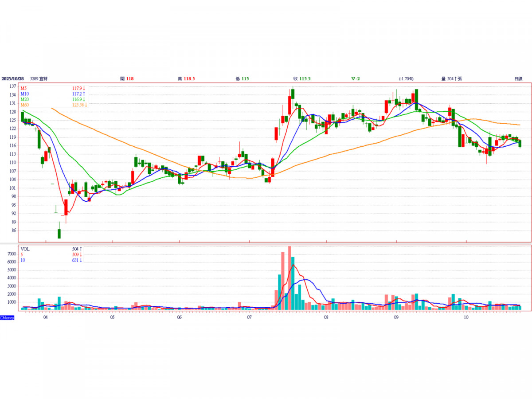Select the M5 moving average legend
This screenshot has height=399, width=532.
[23, 88]
